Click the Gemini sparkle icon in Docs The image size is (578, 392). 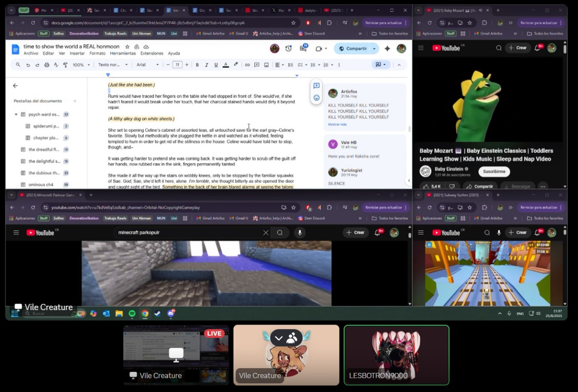(387, 49)
